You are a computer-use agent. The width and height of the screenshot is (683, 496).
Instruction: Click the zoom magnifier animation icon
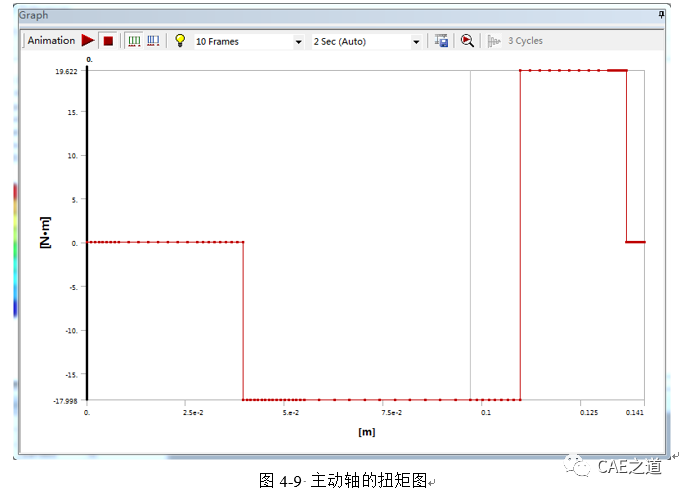coord(467,40)
